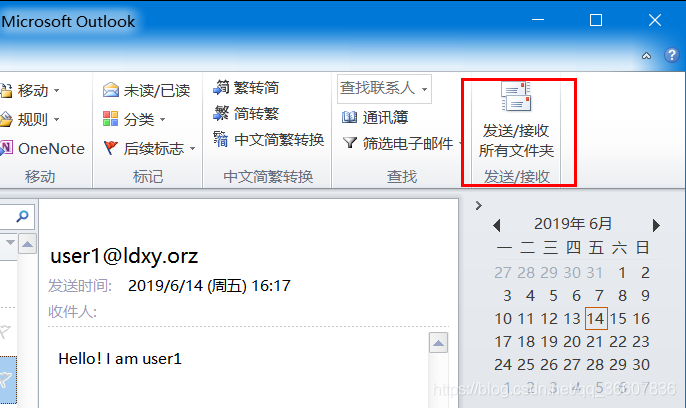
Task: Open the 通讯簿 (Address Book)
Action: [375, 117]
